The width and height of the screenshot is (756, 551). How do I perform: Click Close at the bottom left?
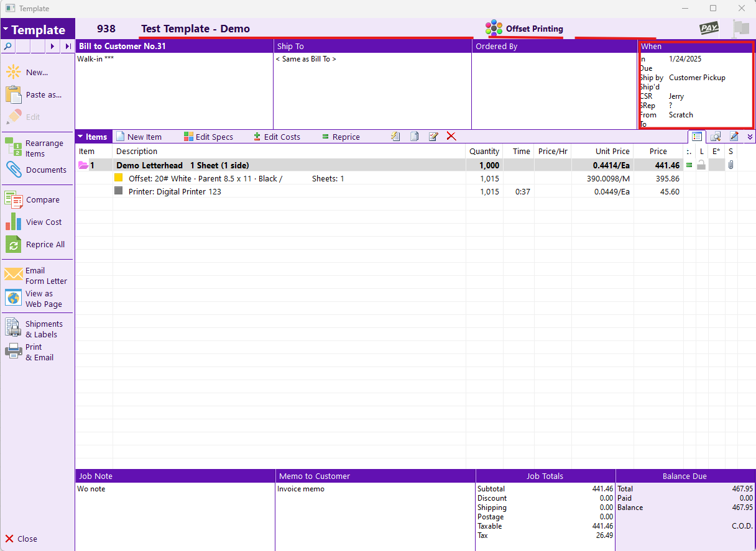tap(21, 539)
